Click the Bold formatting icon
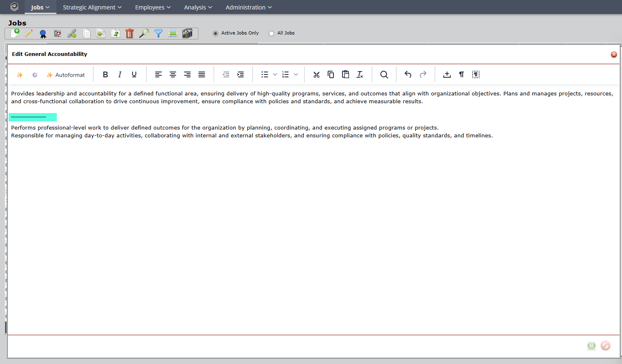 105,74
